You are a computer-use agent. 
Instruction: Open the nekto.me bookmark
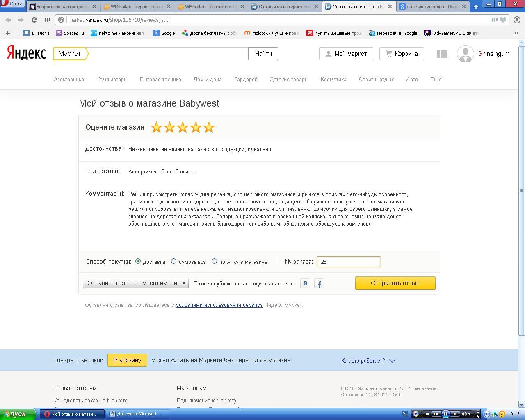117,33
